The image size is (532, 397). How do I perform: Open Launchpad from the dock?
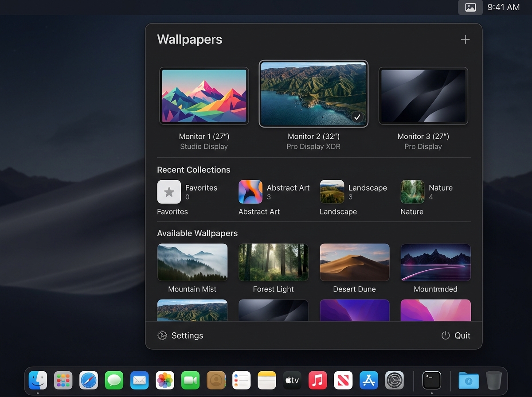pos(63,380)
